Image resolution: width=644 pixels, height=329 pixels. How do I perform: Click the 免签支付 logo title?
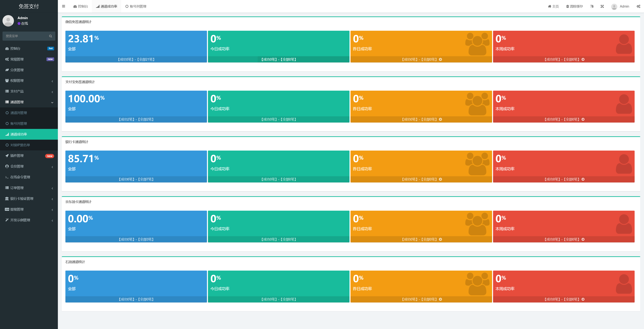click(29, 6)
